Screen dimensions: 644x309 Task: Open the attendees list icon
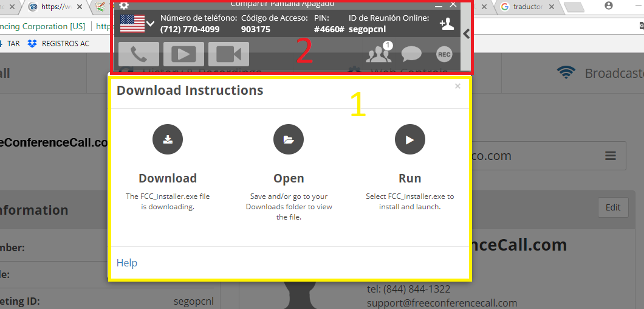point(379,54)
